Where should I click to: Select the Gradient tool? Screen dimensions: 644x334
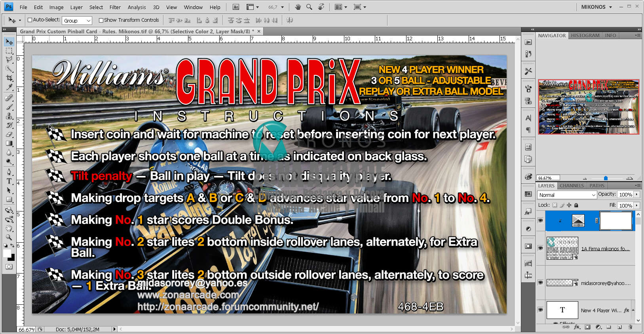9,143
